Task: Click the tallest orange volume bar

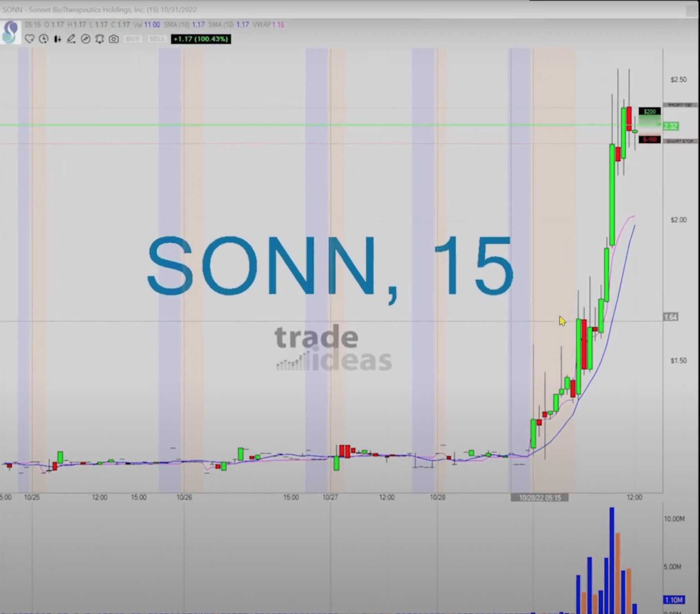Action: pos(618,573)
